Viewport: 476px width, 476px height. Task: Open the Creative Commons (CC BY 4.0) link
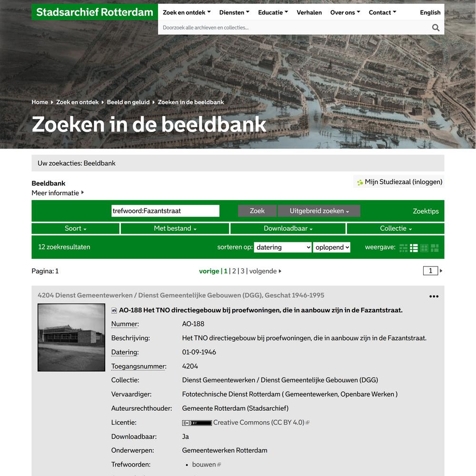[x=258, y=423]
